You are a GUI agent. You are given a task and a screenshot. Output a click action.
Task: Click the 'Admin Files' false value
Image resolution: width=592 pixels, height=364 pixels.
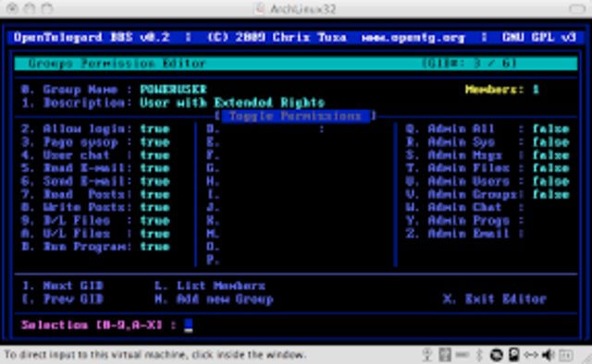click(551, 168)
